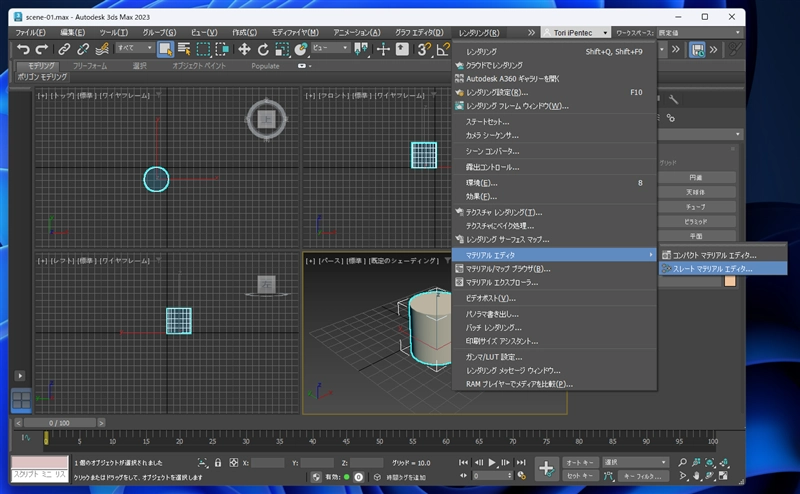This screenshot has height=494, width=800.
Task: Open Select by Name list icon
Action: pos(184,49)
